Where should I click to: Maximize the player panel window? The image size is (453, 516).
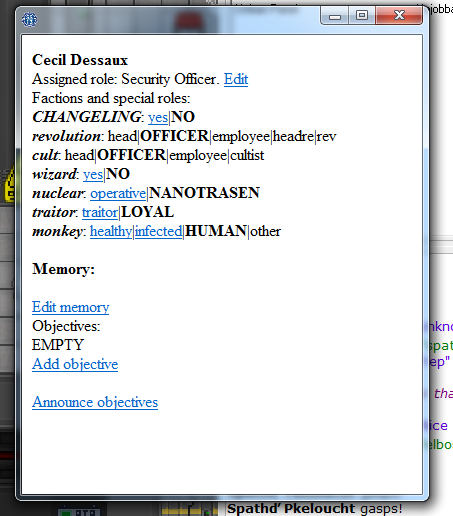pos(362,16)
